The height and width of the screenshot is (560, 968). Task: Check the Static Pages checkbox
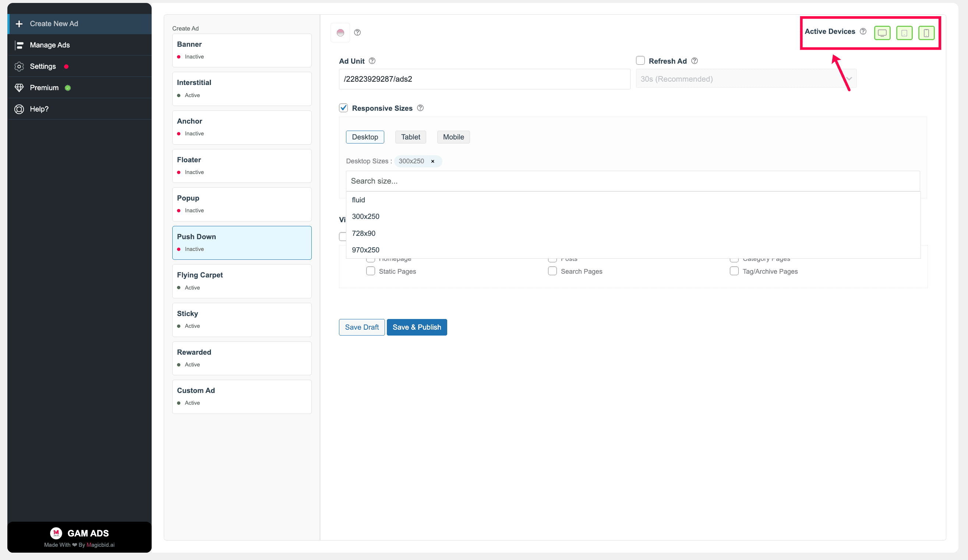(370, 271)
